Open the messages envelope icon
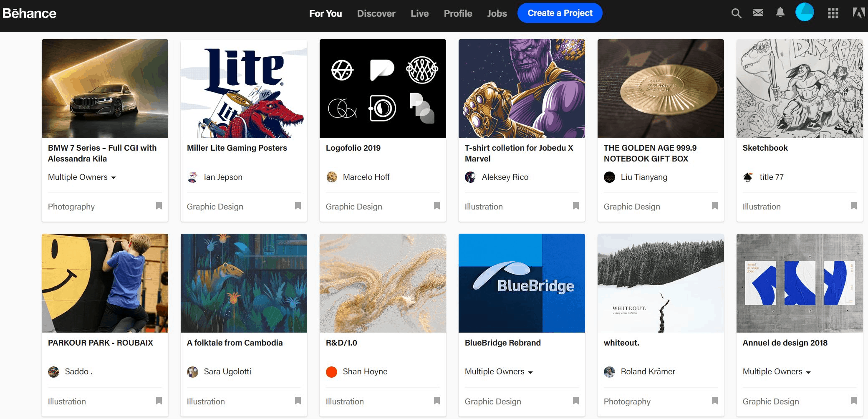 pyautogui.click(x=758, y=13)
